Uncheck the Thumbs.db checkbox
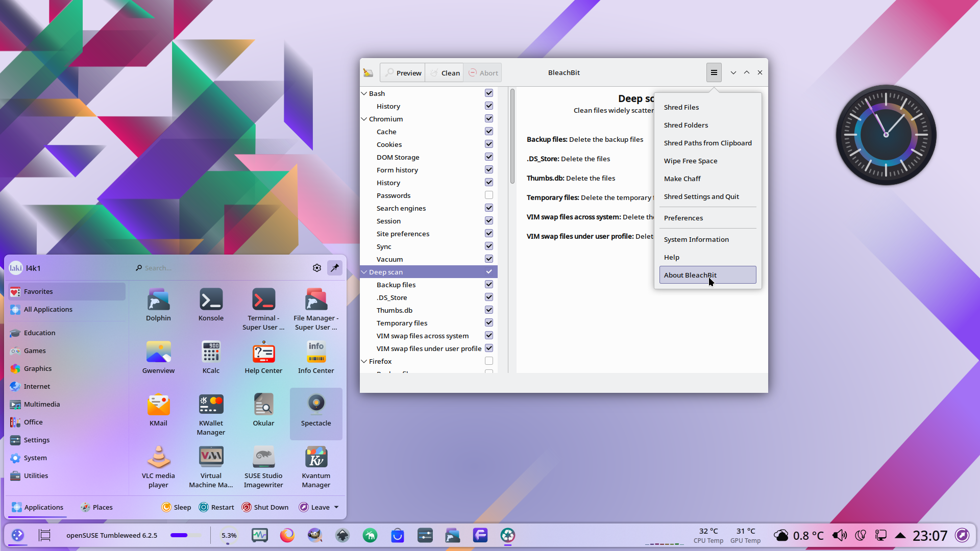 (489, 310)
